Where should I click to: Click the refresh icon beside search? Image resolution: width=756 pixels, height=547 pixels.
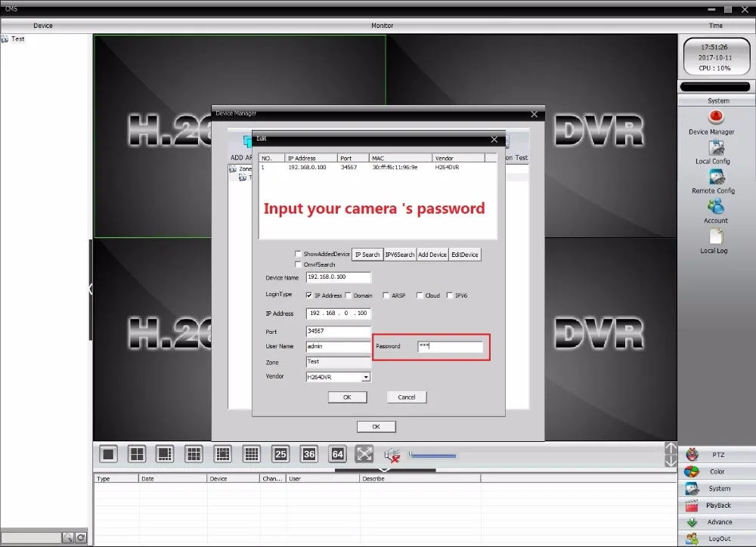coord(81,537)
